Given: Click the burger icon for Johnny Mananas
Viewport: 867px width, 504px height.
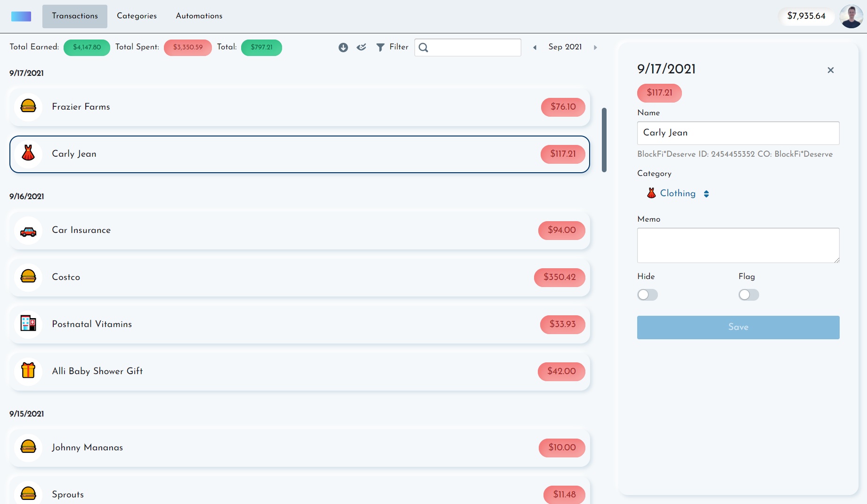Looking at the screenshot, I should coord(28,448).
